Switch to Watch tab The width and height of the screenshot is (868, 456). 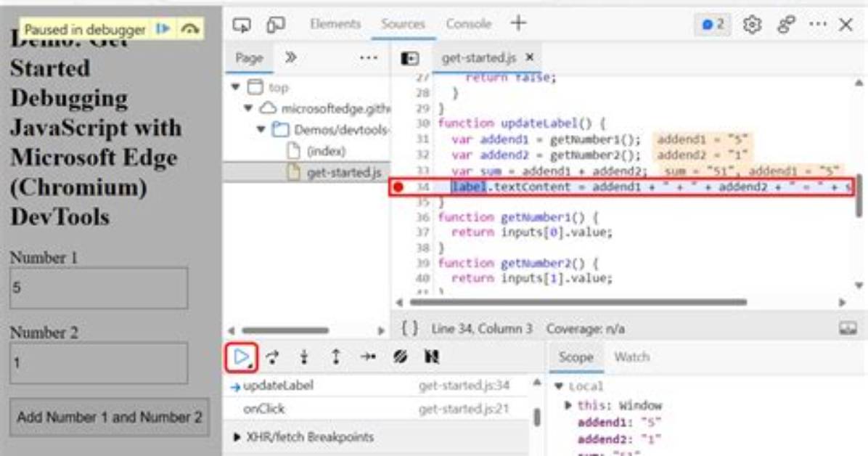click(631, 357)
